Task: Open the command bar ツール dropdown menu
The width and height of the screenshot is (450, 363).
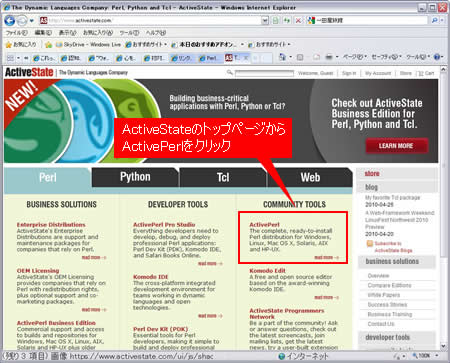Action: pos(418,57)
